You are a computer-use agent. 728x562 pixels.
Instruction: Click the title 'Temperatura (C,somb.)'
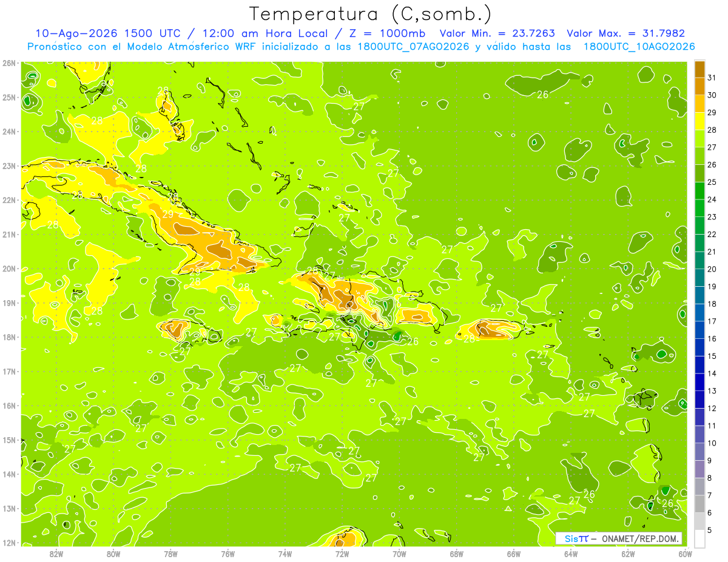[x=370, y=15]
